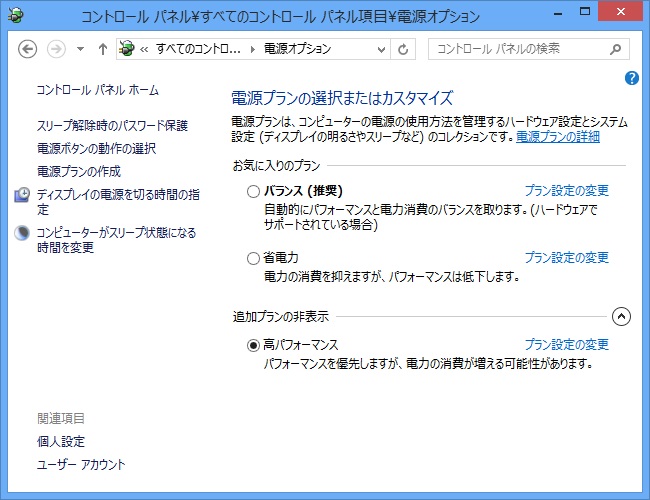650x500 pixels.
Task: Open the address bar history dropdown
Action: tap(379, 49)
